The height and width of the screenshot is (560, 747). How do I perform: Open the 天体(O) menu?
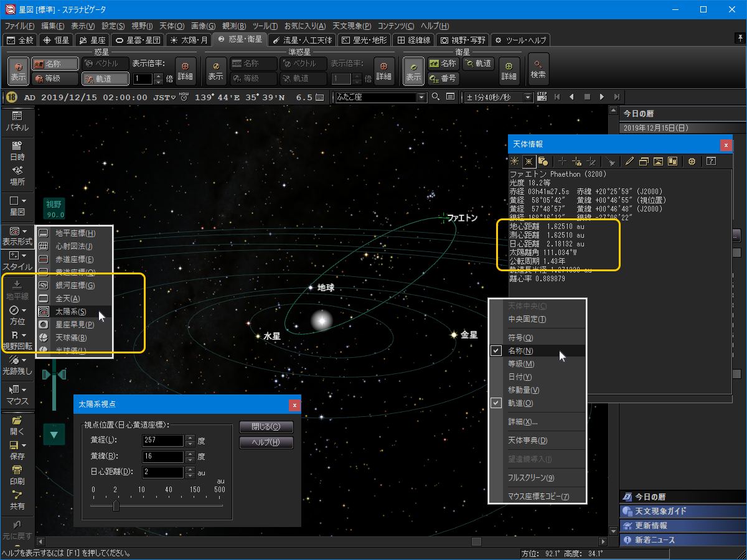click(x=172, y=26)
